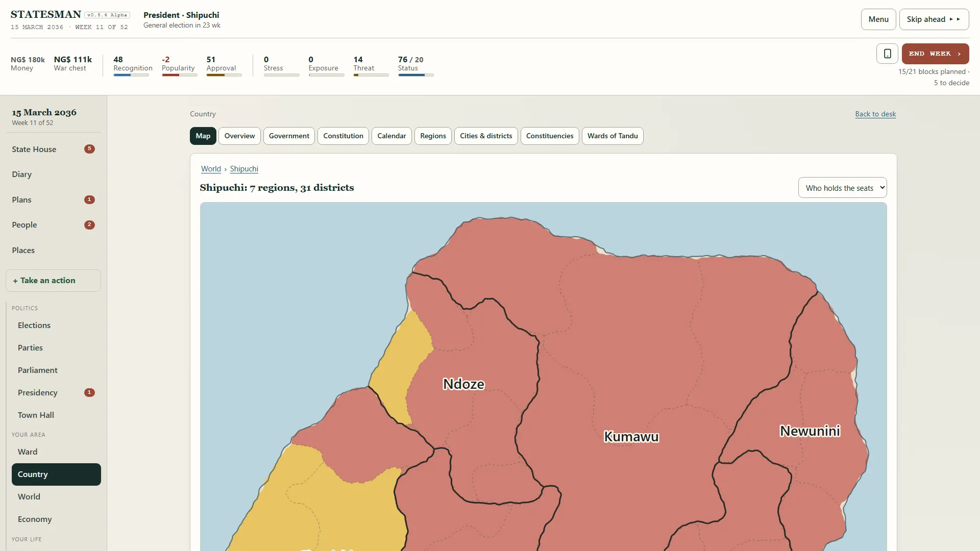Open State House in sidebar
980x551 pixels.
[53, 149]
